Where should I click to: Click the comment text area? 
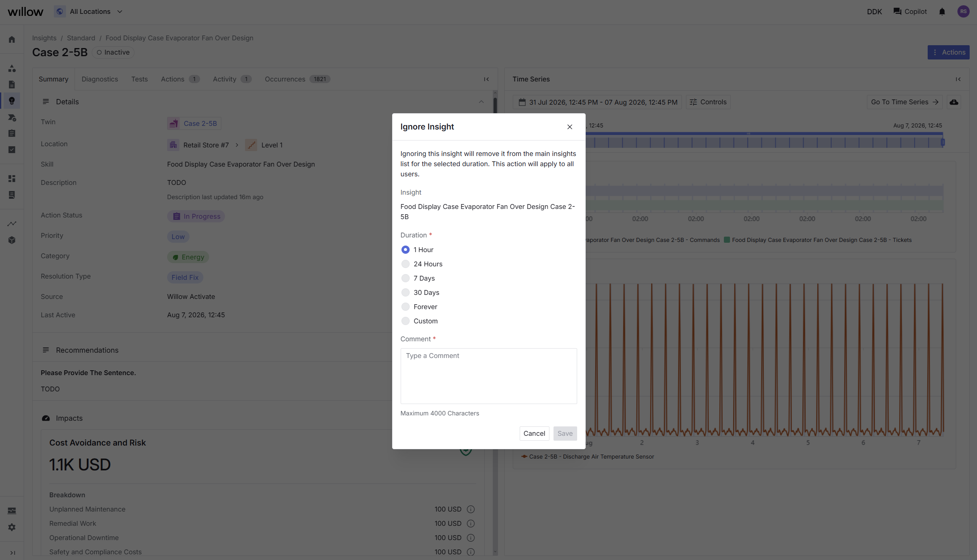pyautogui.click(x=489, y=376)
